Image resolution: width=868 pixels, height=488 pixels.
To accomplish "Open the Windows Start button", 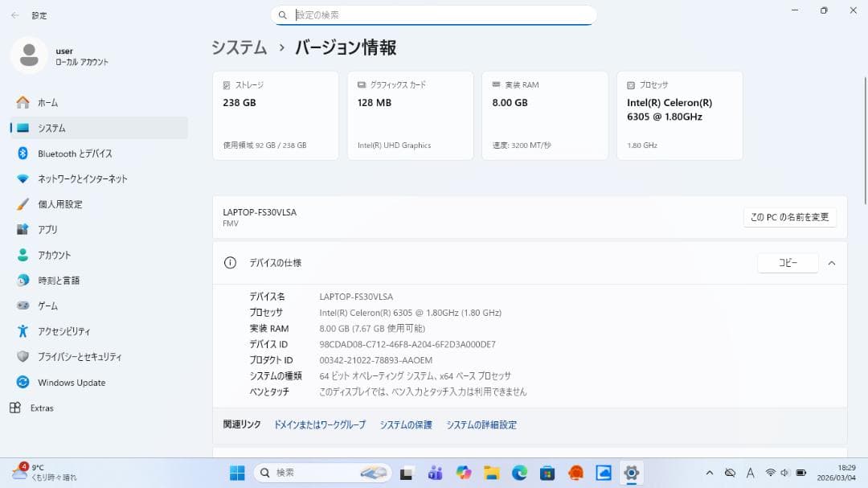I will (x=237, y=473).
